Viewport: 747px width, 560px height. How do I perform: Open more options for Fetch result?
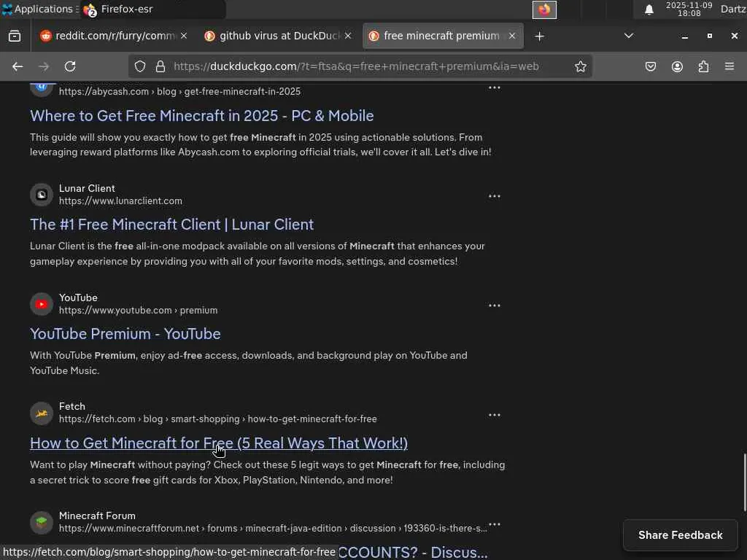pyautogui.click(x=494, y=415)
